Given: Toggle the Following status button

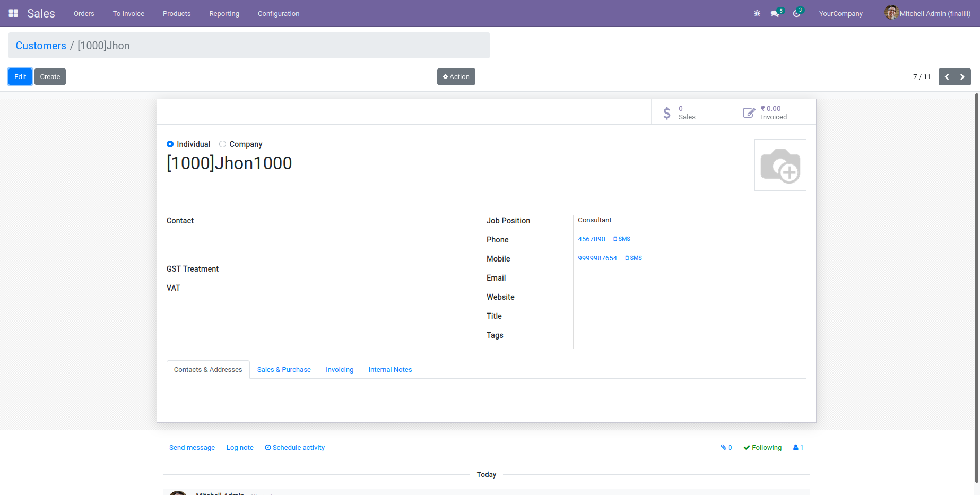Looking at the screenshot, I should click(762, 448).
